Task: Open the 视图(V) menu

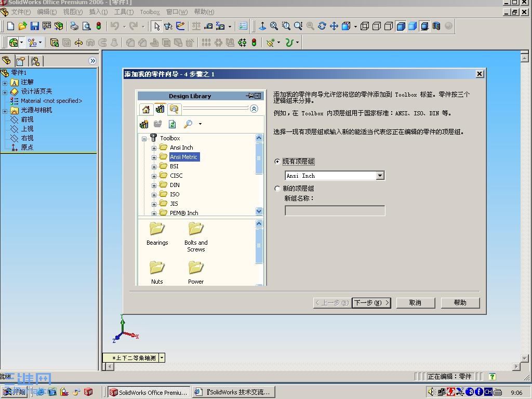Action: [x=73, y=12]
